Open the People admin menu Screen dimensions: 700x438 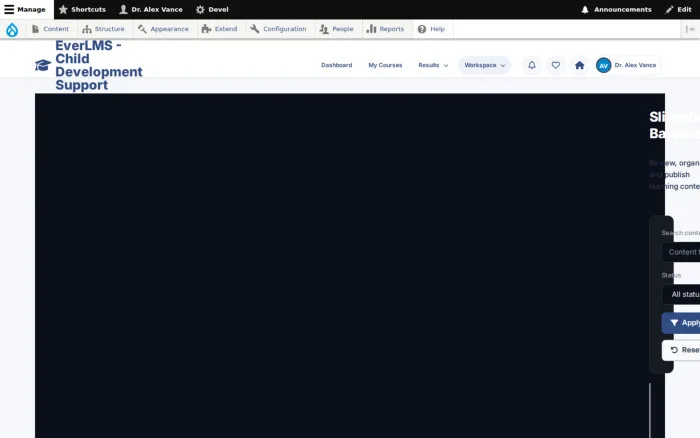337,29
